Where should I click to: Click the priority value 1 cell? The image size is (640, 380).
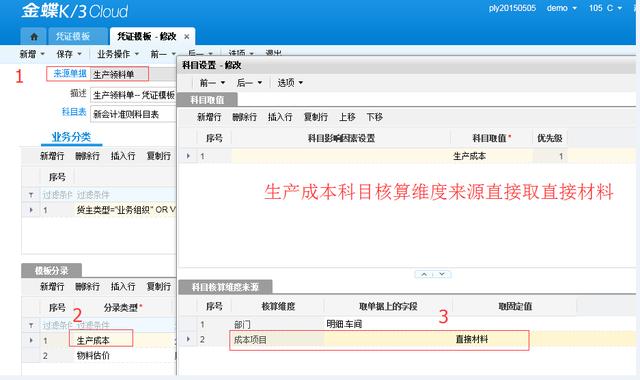point(550,156)
